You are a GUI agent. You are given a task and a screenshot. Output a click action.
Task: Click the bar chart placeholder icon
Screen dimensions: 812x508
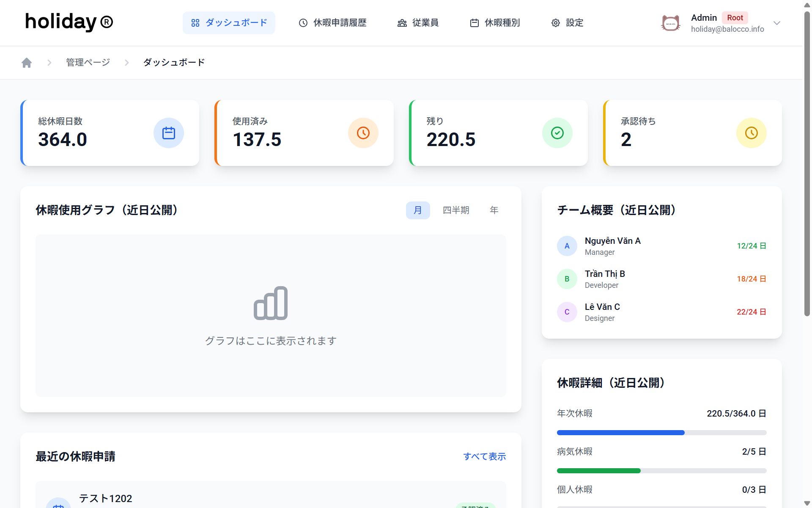point(271,303)
